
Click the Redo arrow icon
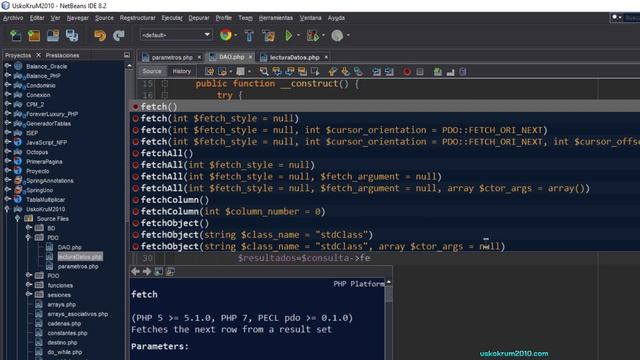119,36
